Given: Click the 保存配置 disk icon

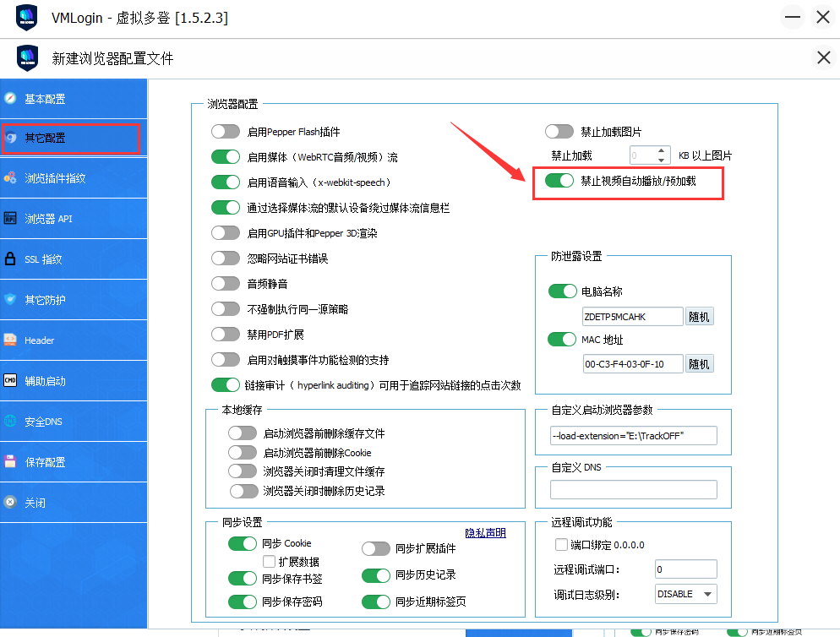Looking at the screenshot, I should [10, 461].
